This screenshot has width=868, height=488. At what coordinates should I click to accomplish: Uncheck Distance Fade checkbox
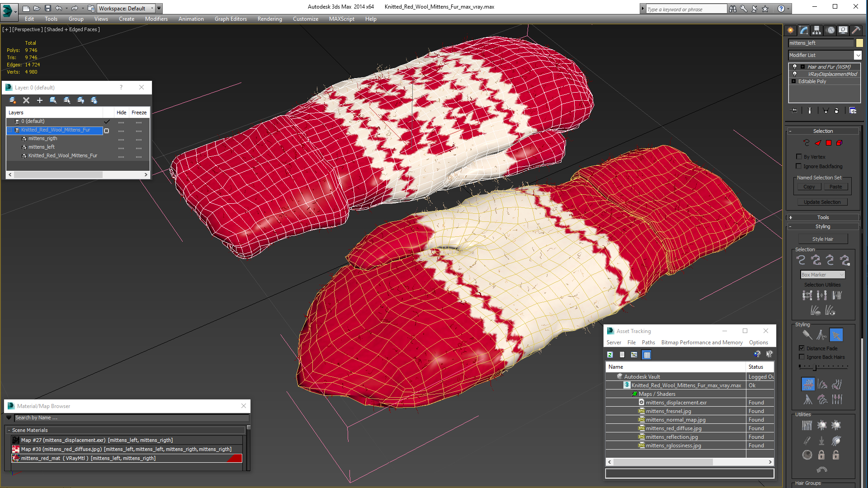click(x=802, y=348)
